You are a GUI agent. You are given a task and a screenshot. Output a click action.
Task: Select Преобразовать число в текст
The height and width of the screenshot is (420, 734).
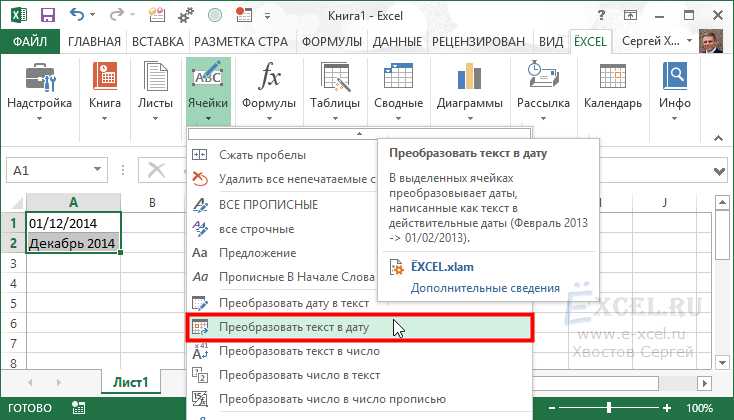(360, 375)
